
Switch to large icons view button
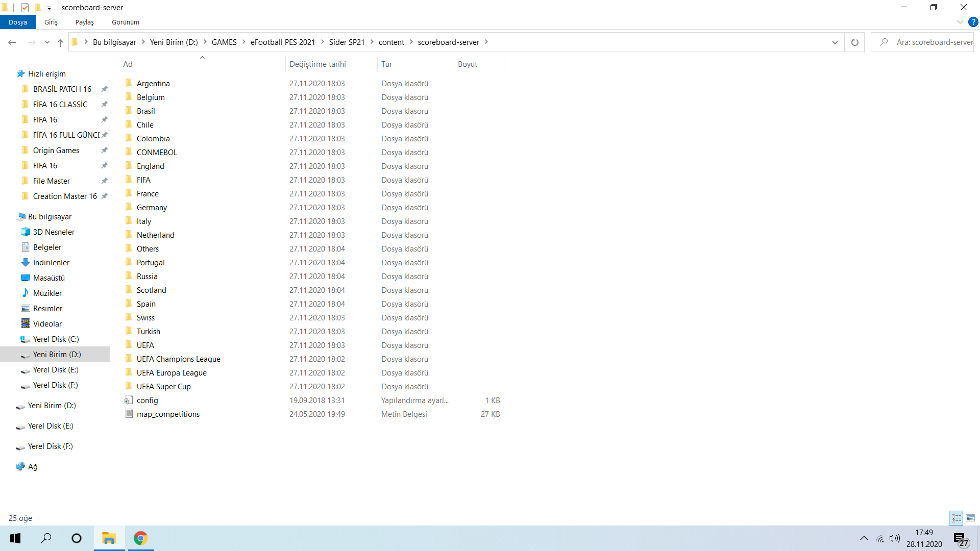[x=970, y=518]
